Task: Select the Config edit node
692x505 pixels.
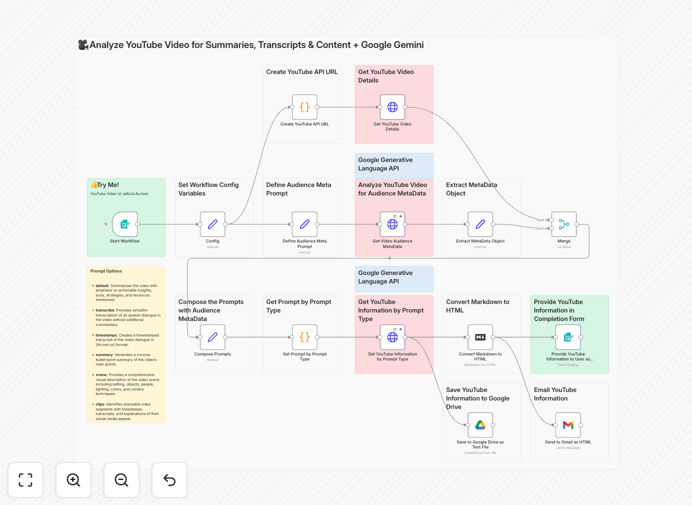Action: [213, 224]
